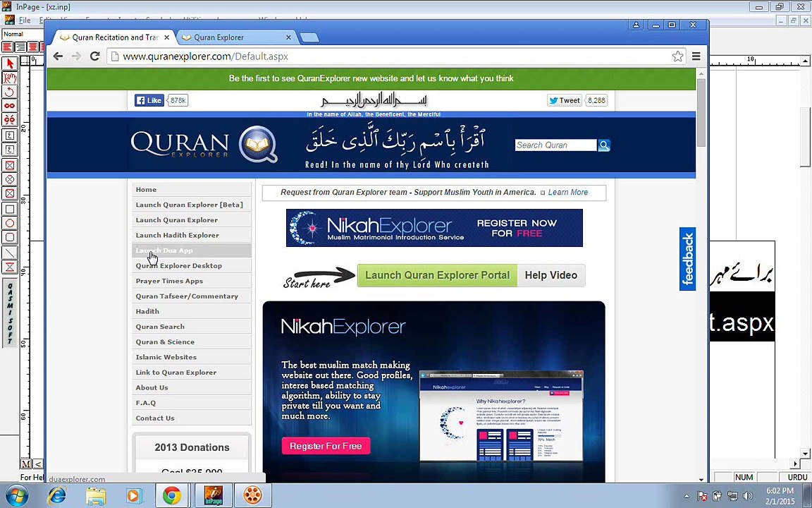Select the plain rectangle drawing tool

(x=9, y=210)
